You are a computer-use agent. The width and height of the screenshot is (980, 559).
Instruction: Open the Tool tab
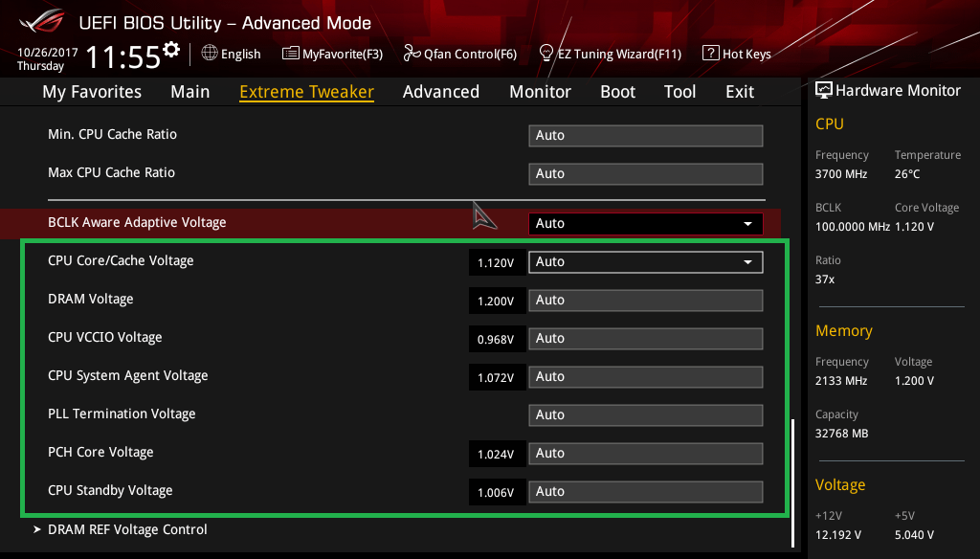680,92
